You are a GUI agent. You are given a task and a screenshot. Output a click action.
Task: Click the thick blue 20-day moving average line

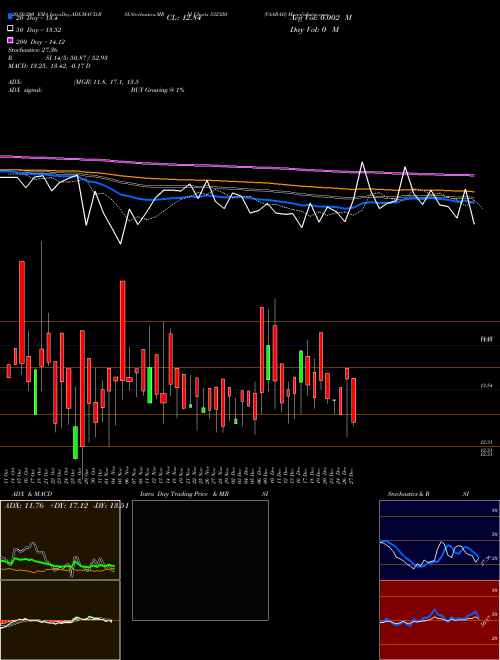[236, 196]
